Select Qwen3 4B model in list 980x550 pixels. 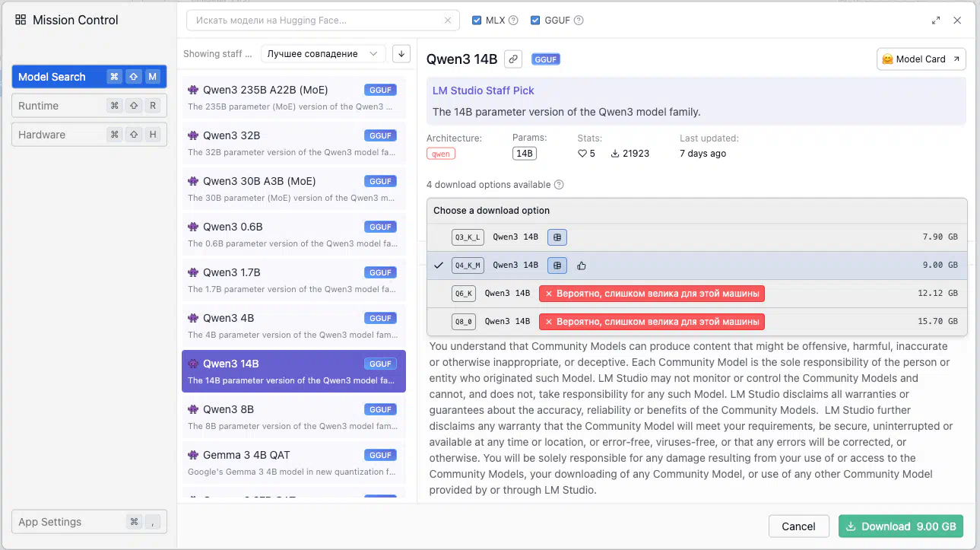click(x=293, y=326)
